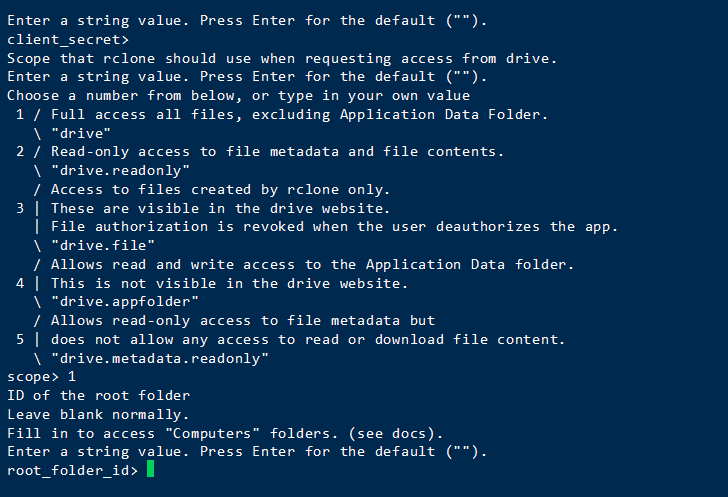This screenshot has width=728, height=497.
Task: Click option number 4 in the scope list
Action: tap(20, 283)
